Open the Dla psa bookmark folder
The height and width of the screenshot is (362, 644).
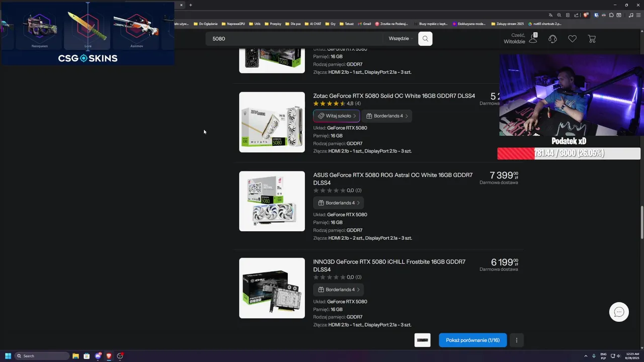pos(293,24)
